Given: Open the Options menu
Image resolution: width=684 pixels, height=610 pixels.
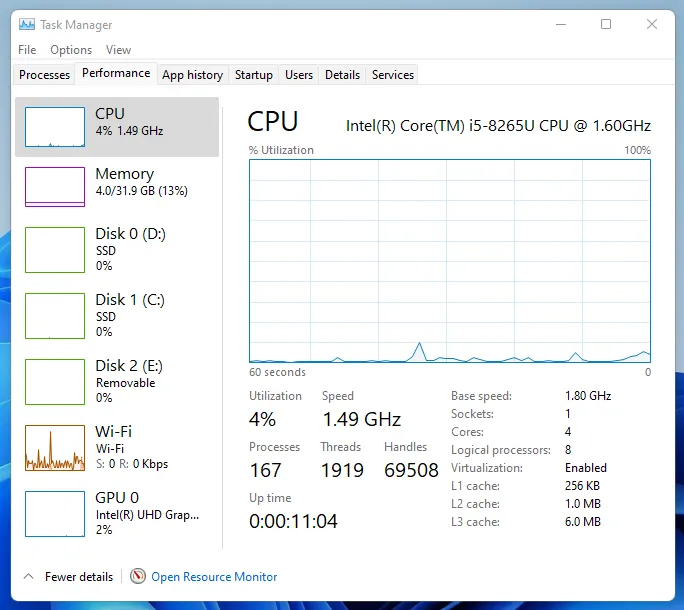Looking at the screenshot, I should (x=71, y=50).
